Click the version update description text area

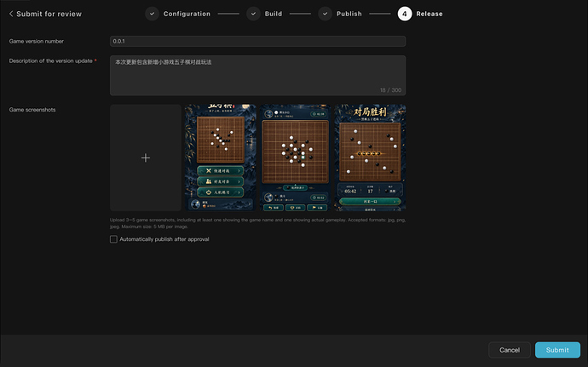point(257,75)
